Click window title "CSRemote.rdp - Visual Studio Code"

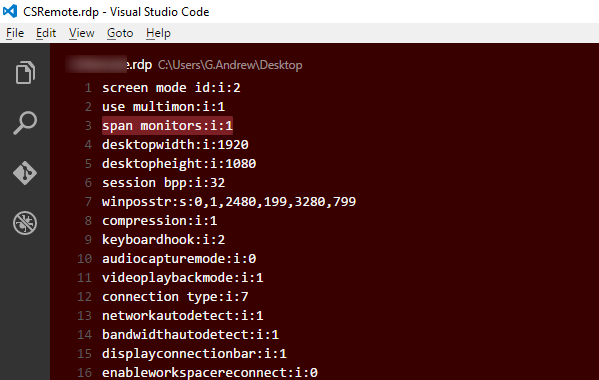[x=116, y=12]
